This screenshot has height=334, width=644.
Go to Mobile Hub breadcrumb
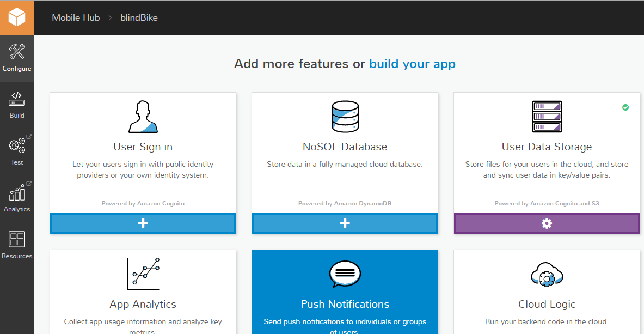[x=76, y=17]
